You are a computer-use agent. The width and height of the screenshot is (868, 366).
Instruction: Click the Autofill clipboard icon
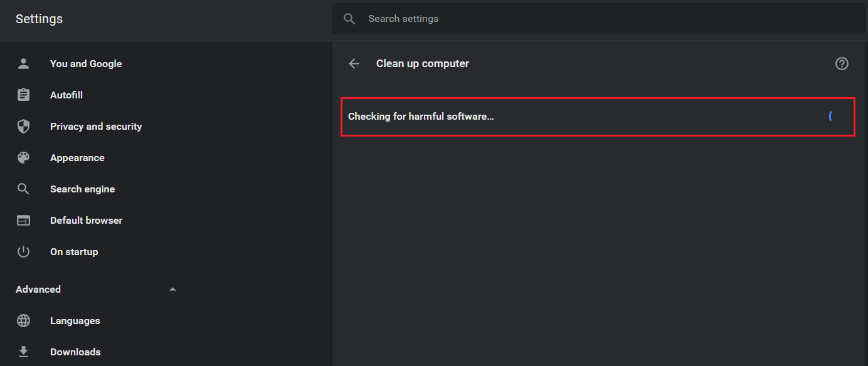point(23,95)
